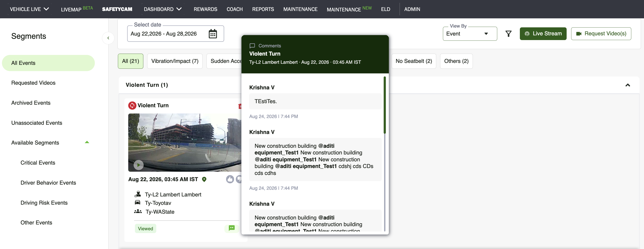Click the 'TEstiTes.' comment text

pyautogui.click(x=266, y=101)
